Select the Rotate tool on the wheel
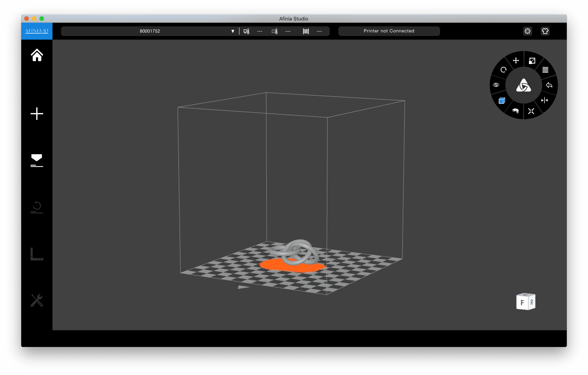Viewport: 588px width, 375px height. [x=503, y=70]
